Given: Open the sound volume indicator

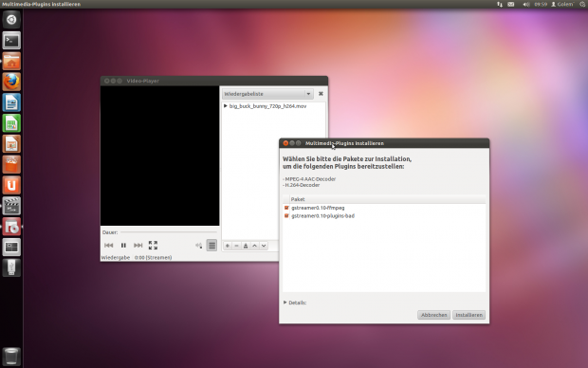Looking at the screenshot, I should (526, 4).
